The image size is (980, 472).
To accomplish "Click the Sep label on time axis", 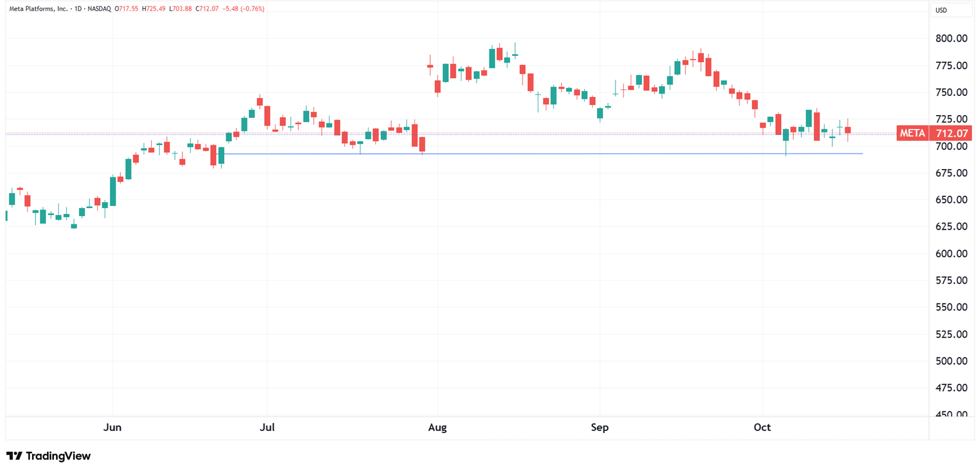I will [x=599, y=427].
